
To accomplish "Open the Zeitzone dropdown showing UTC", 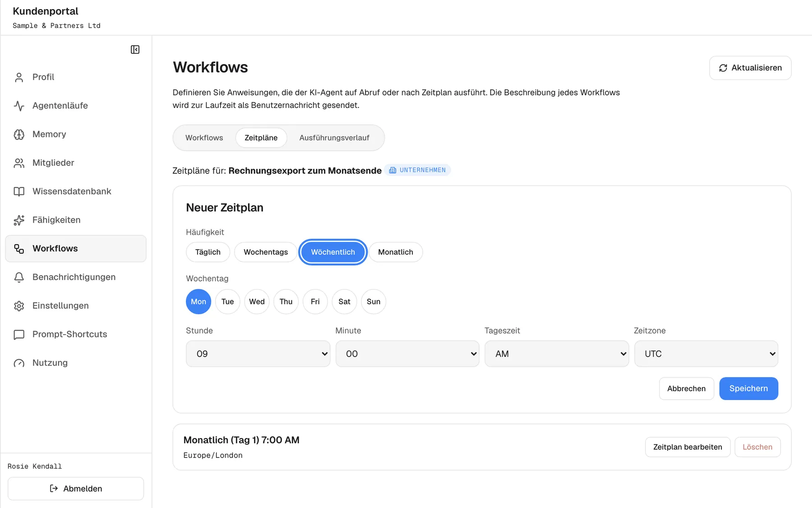I will (x=706, y=354).
